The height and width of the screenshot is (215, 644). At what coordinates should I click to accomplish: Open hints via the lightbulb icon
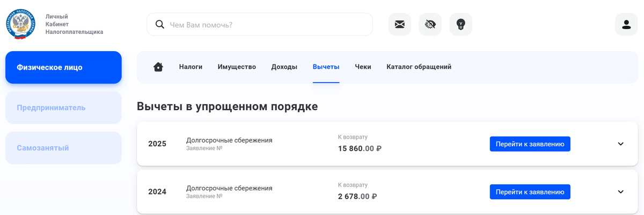460,24
